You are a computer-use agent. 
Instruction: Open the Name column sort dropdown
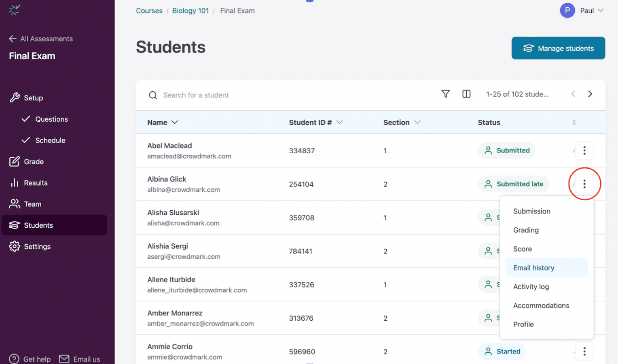pyautogui.click(x=176, y=122)
